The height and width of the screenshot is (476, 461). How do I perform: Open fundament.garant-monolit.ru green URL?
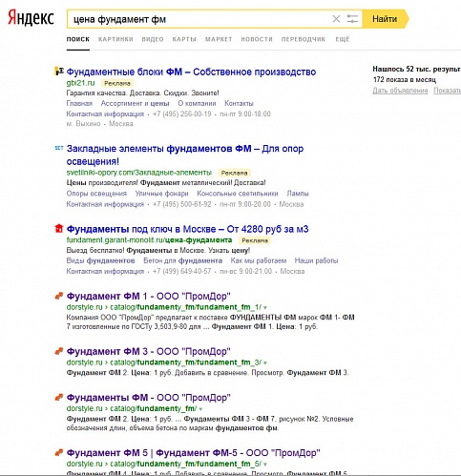pyautogui.click(x=149, y=239)
